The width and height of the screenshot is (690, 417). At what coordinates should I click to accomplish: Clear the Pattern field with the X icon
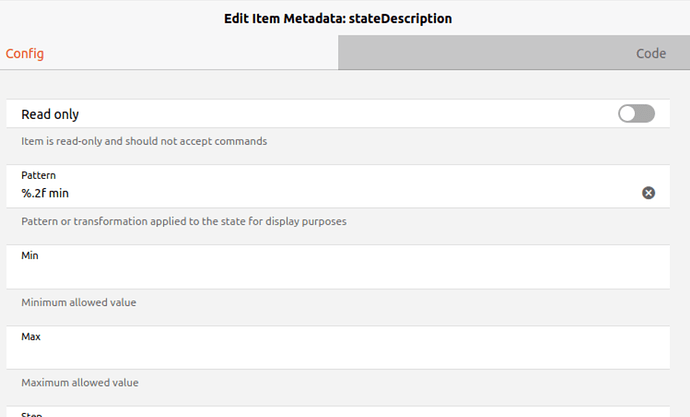click(648, 193)
